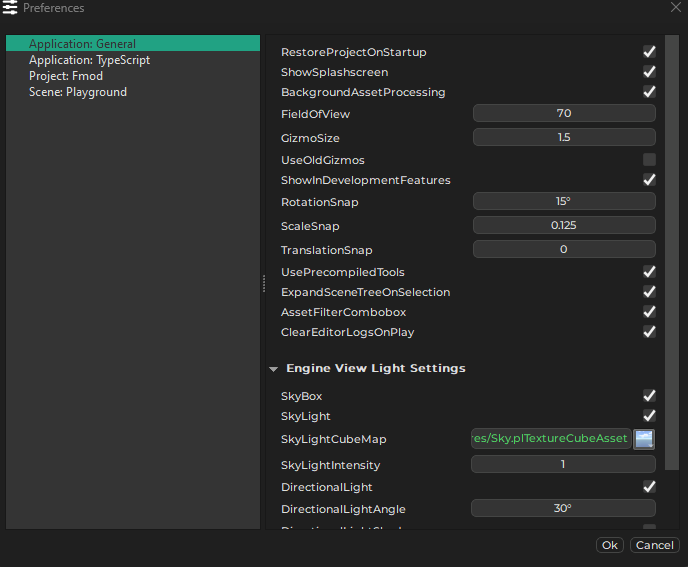688x567 pixels.
Task: Enable the UseOldGizmos checkbox
Action: pos(649,160)
